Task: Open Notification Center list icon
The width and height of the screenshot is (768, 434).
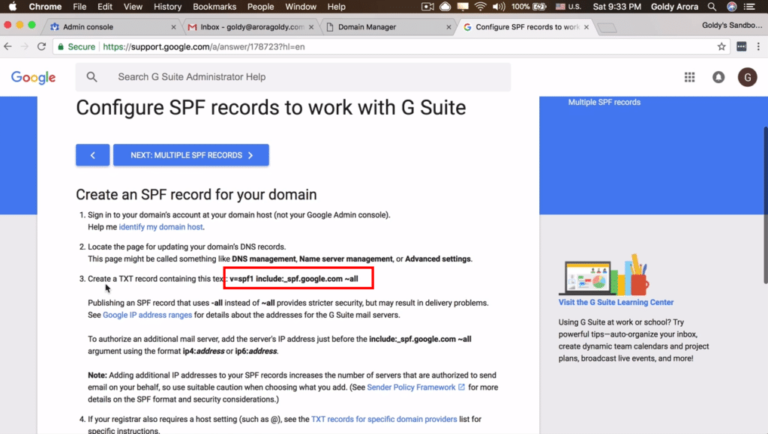Action: (749, 7)
